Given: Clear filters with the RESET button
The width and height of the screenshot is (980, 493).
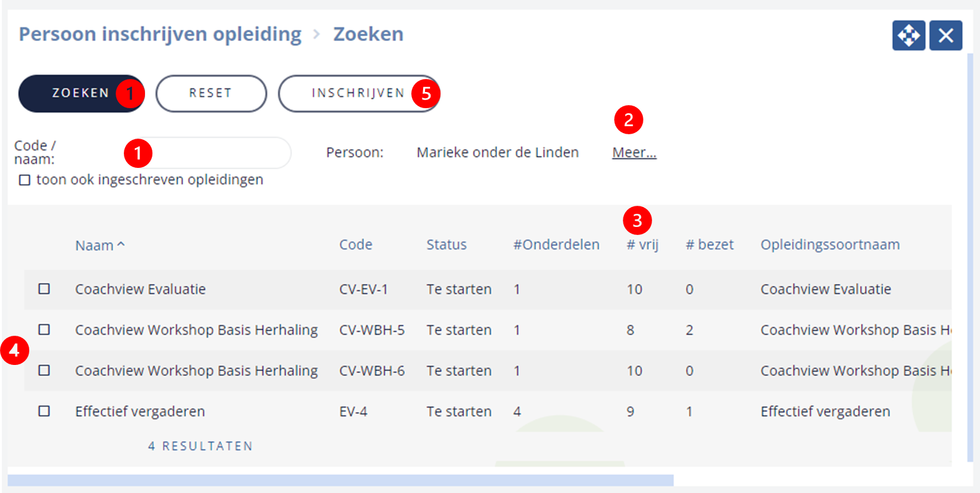Looking at the screenshot, I should click(211, 93).
